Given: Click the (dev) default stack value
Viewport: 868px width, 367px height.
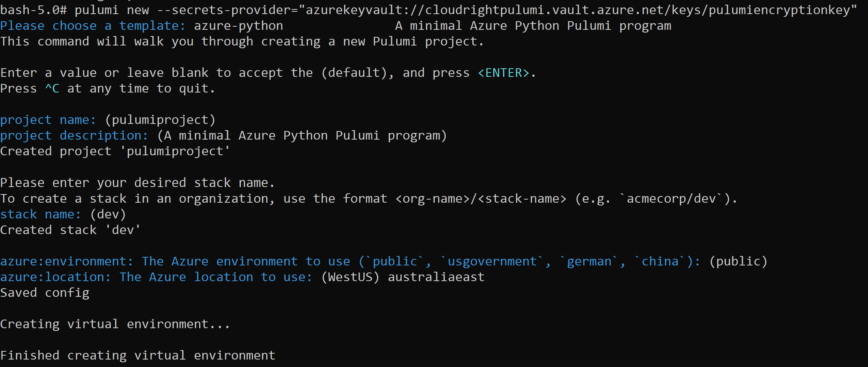Looking at the screenshot, I should point(108,214).
